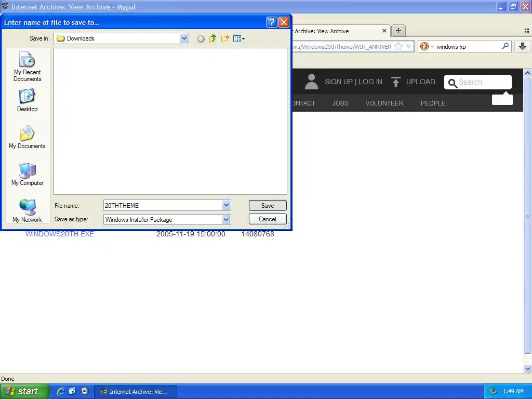The image size is (532, 399).
Task: Click the scroll-up arrow on the page scrollbar
Action: pyautogui.click(x=527, y=73)
